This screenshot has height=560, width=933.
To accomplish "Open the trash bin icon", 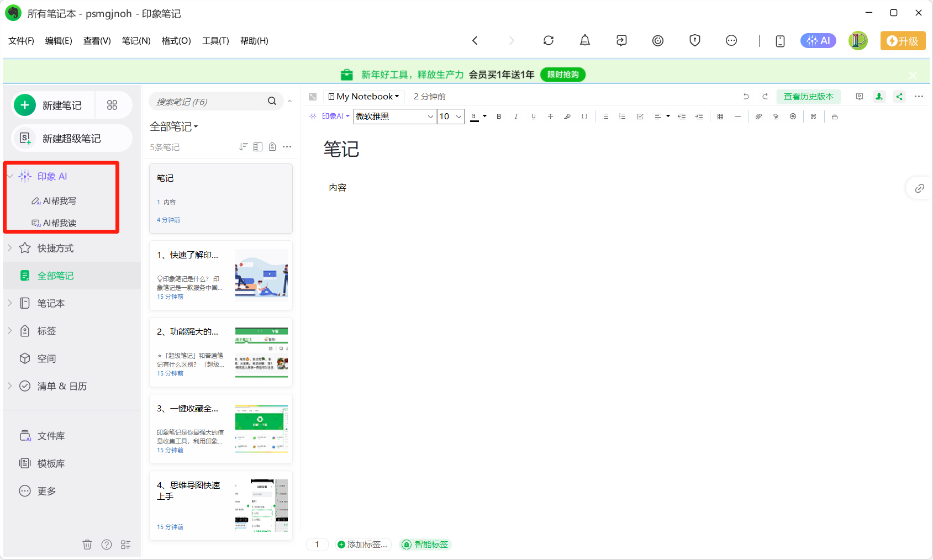I will (x=87, y=545).
